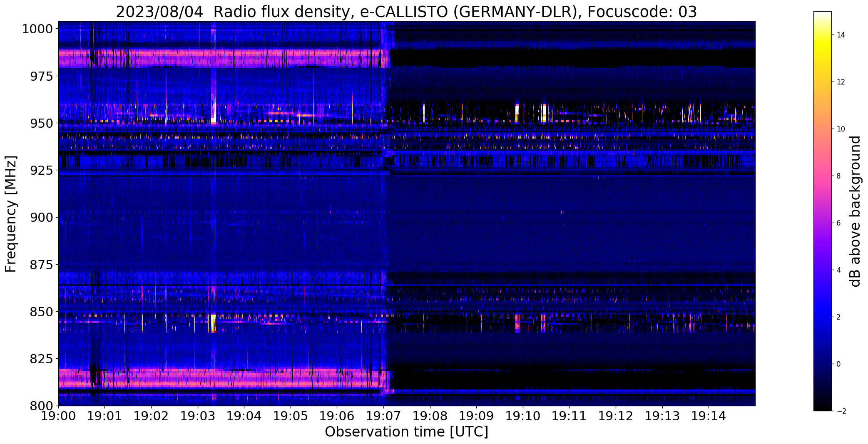Screen dimensions: 868x444
Task: Click the 19:05 time tick label
Action: tap(291, 416)
